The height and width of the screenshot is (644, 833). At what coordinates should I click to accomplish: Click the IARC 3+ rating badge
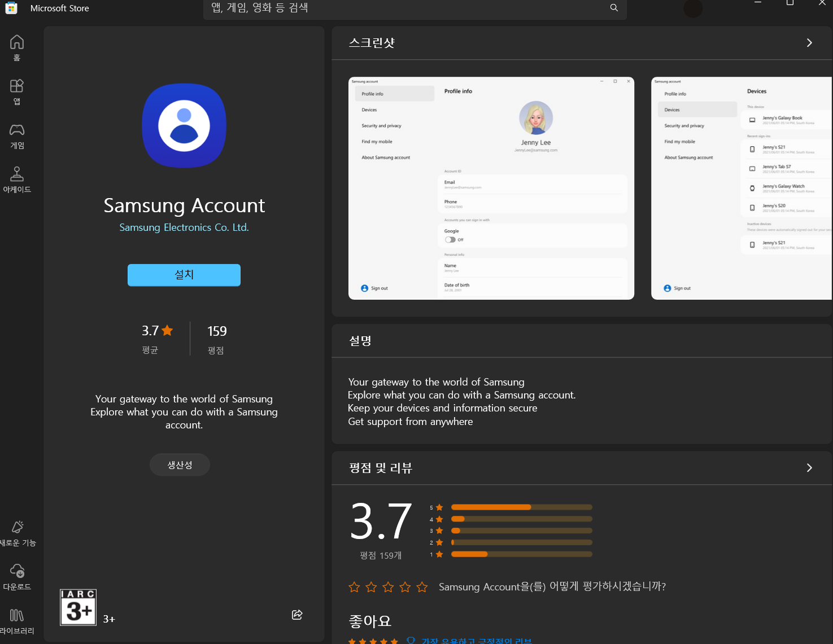[x=78, y=607]
